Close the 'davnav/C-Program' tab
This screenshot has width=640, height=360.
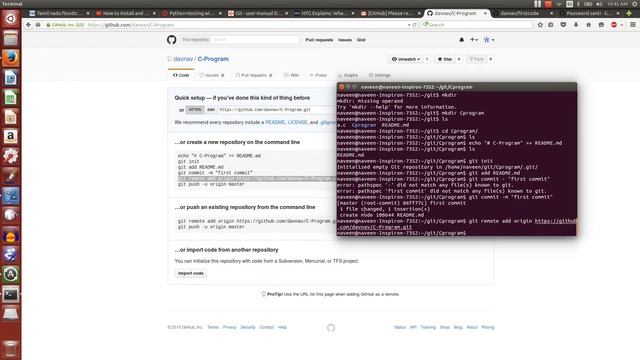[485, 13]
